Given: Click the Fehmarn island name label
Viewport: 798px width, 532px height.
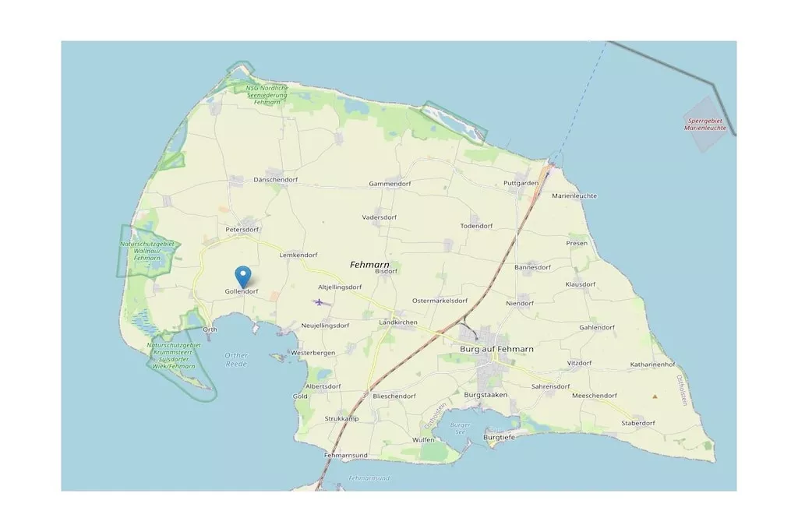Looking at the screenshot, I should click(369, 265).
